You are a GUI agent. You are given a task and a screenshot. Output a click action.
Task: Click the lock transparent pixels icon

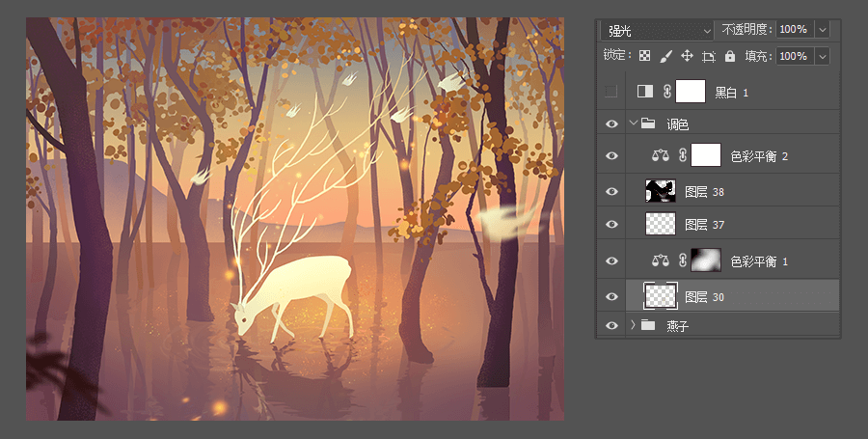pyautogui.click(x=645, y=57)
